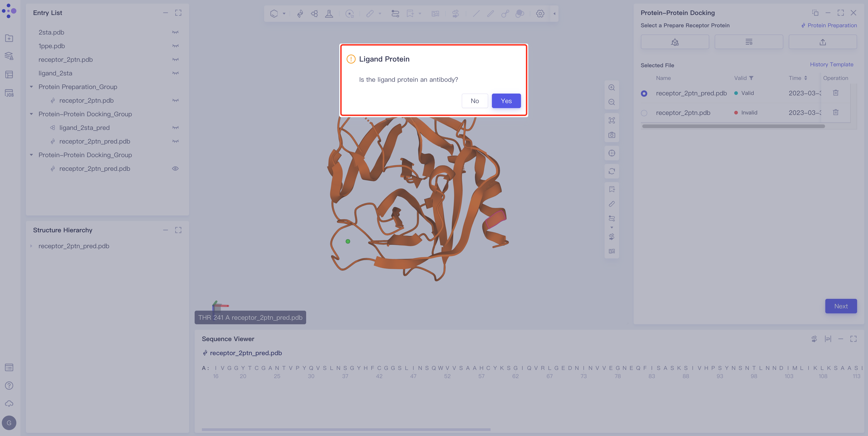Expand more viewer tools with down arrow
The width and height of the screenshot is (868, 436).
pyautogui.click(x=612, y=228)
